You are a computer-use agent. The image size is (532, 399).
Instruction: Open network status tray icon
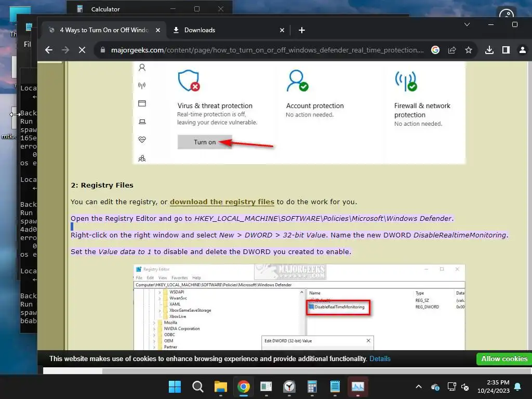point(451,387)
